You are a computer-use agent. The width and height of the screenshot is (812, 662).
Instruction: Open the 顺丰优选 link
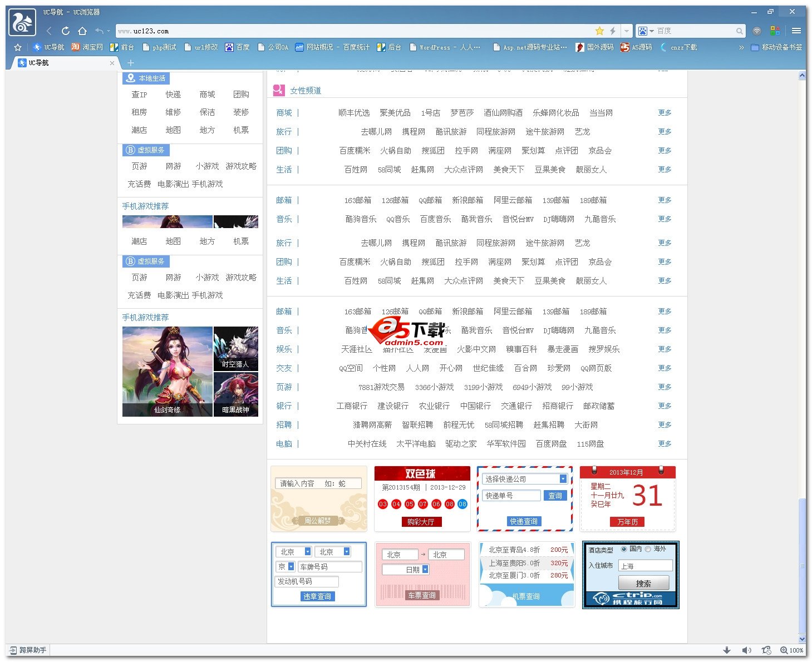pyautogui.click(x=354, y=113)
